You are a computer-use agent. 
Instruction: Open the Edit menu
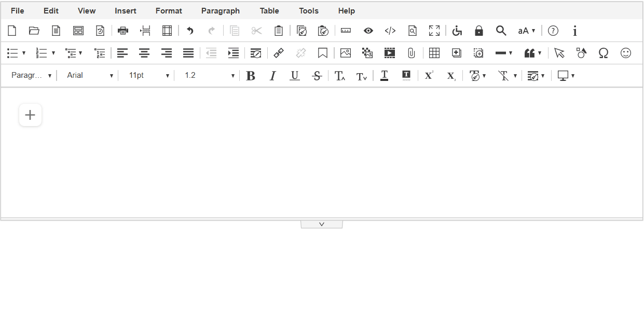click(51, 11)
